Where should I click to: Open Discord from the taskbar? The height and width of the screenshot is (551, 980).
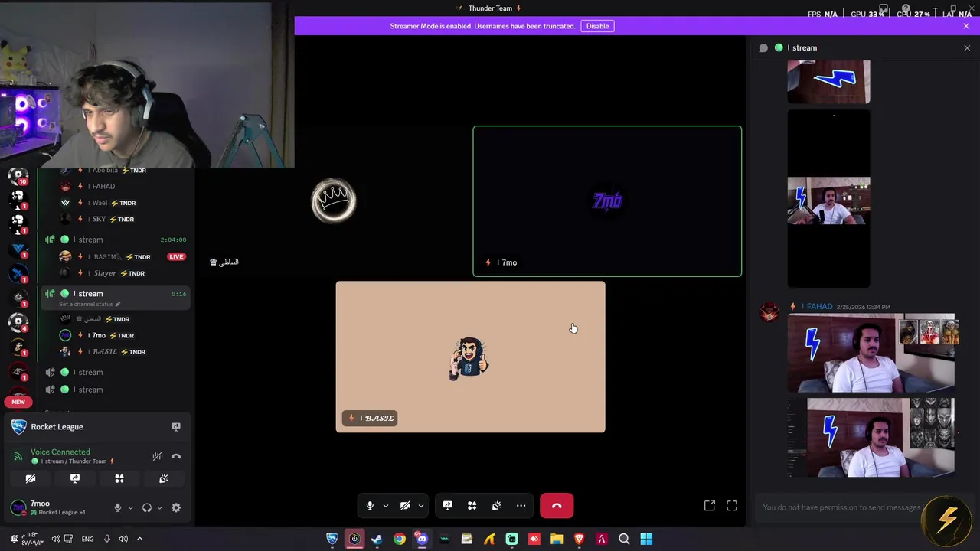[x=422, y=539]
